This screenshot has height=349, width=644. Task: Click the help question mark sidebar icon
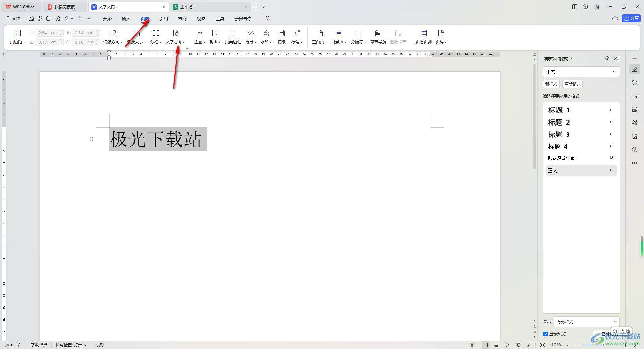(x=635, y=150)
